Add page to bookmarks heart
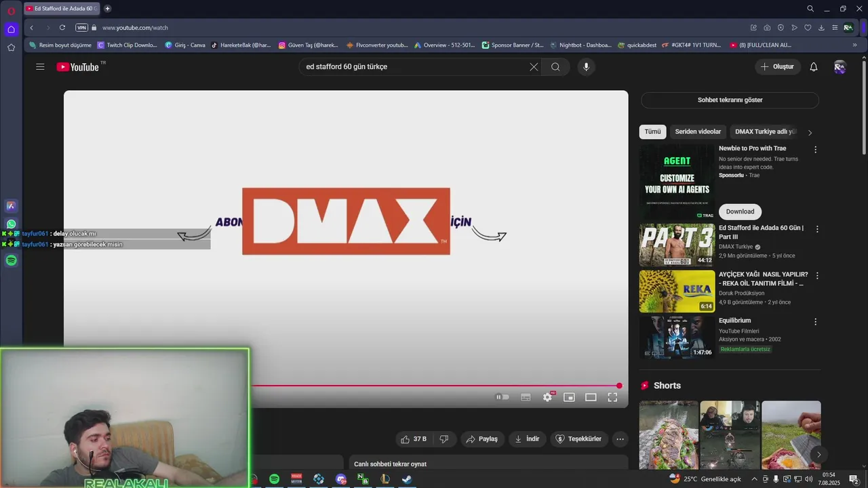 (808, 28)
